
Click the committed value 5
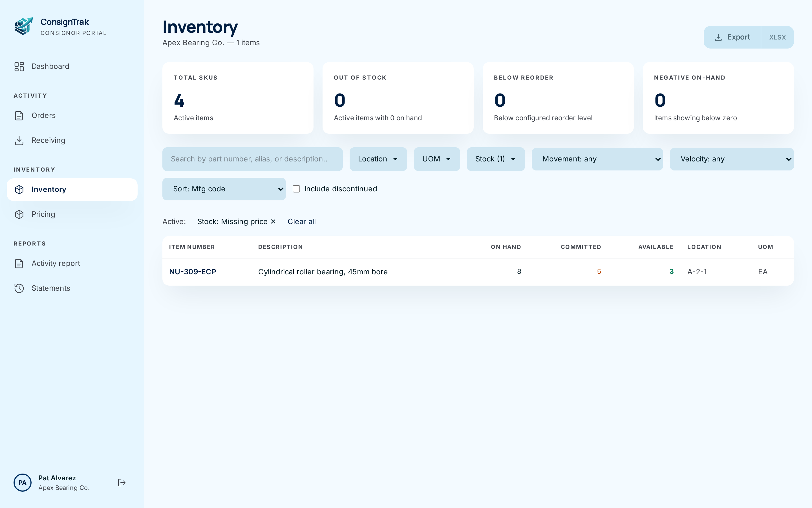(x=599, y=271)
